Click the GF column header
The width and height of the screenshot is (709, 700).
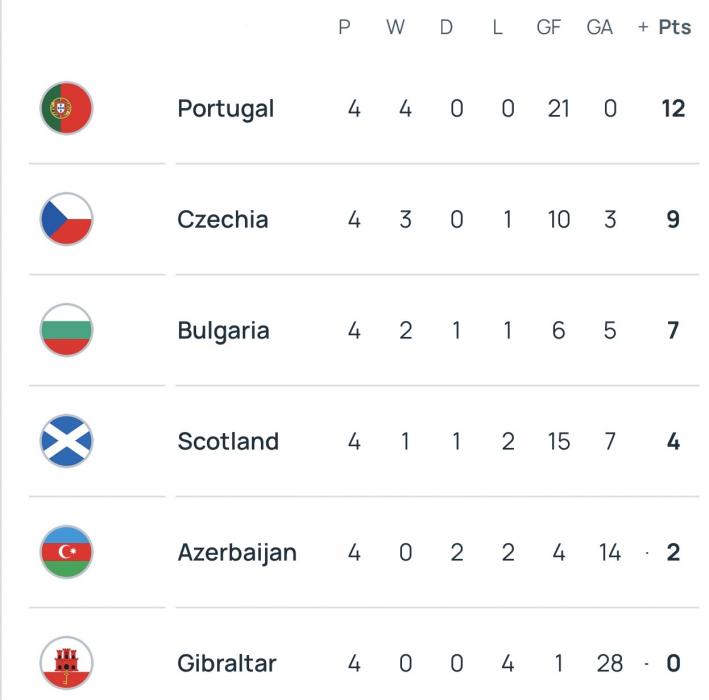549,28
